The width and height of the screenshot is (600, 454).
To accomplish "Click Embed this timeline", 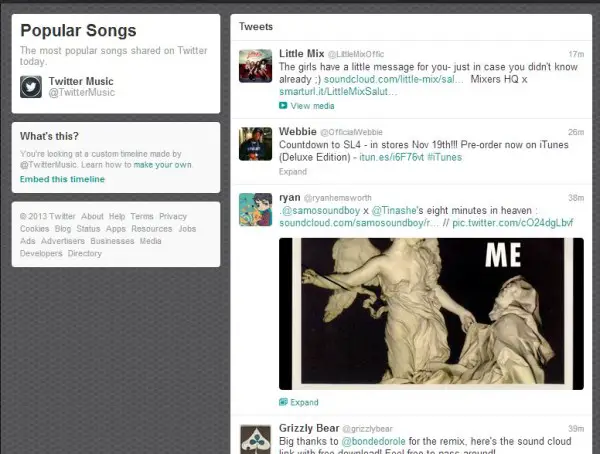I will click(x=62, y=179).
